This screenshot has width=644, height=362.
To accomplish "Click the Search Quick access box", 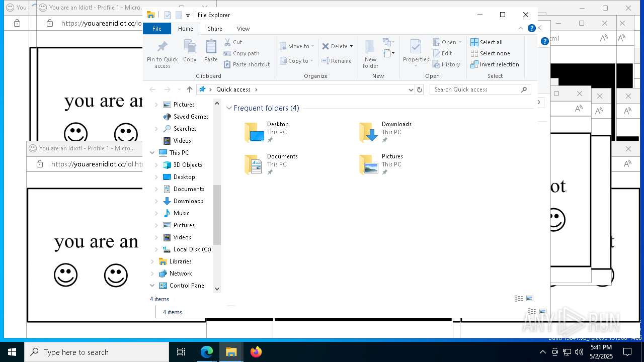I will [480, 89].
